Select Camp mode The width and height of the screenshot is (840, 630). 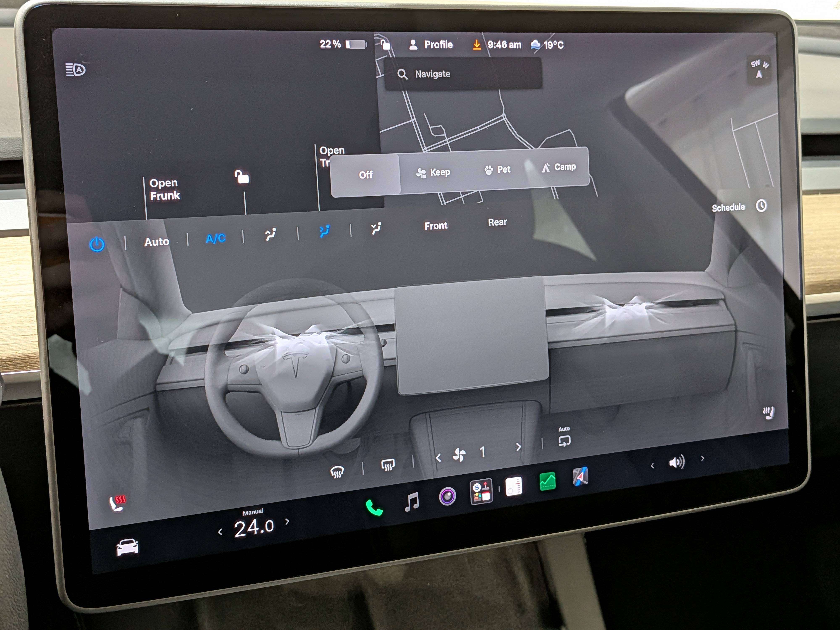[x=559, y=167]
